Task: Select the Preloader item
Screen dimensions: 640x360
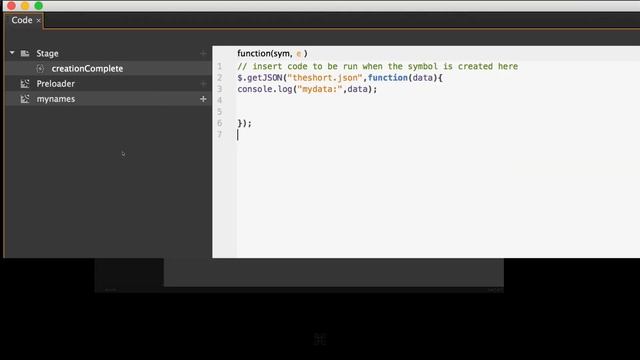Action: (56, 84)
